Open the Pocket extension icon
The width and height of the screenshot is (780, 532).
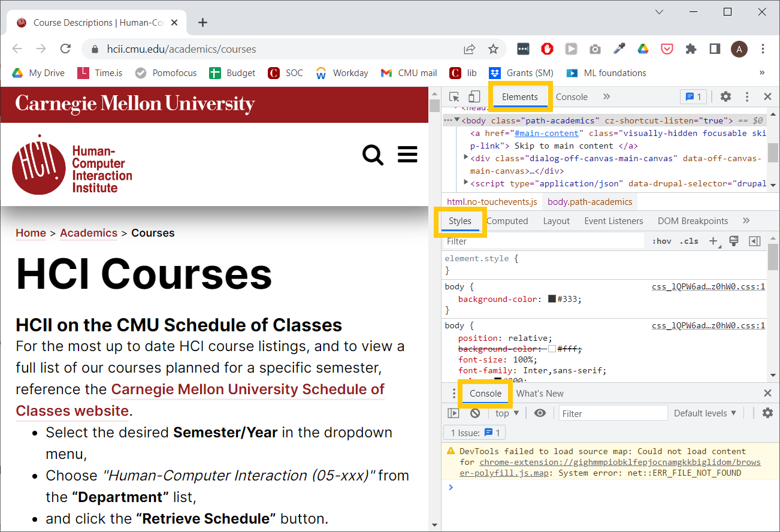[667, 49]
